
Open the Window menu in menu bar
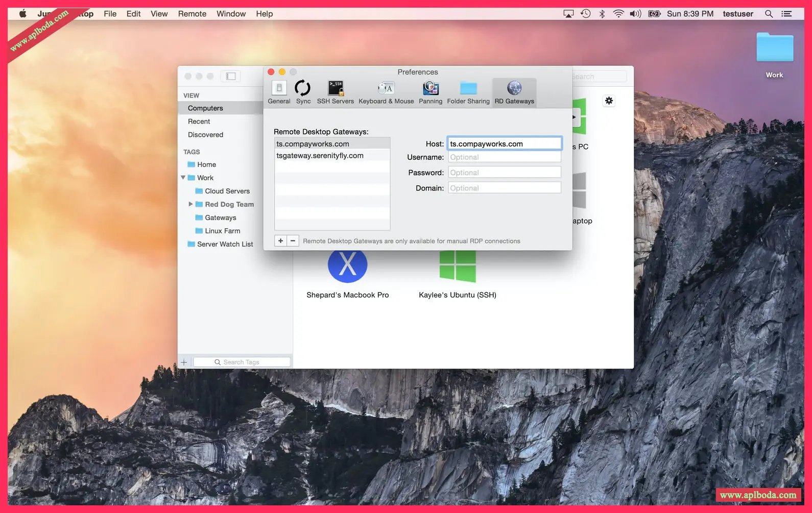[231, 14]
